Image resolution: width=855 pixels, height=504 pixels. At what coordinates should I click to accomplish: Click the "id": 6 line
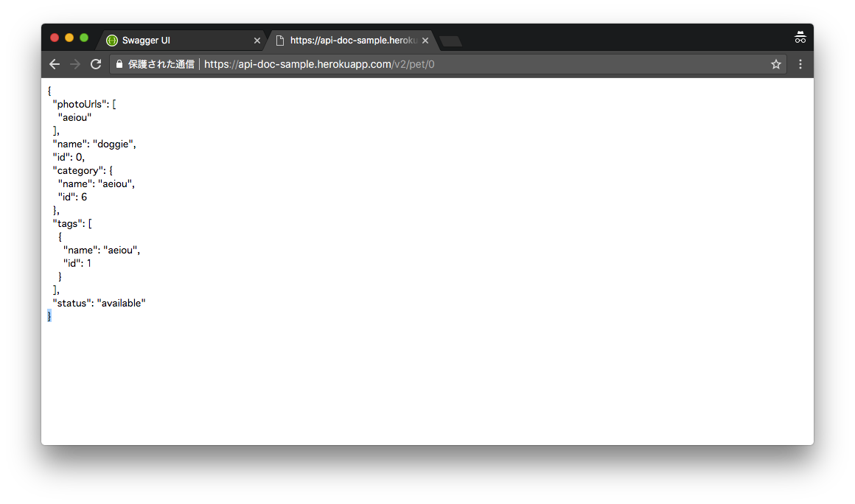click(x=72, y=197)
